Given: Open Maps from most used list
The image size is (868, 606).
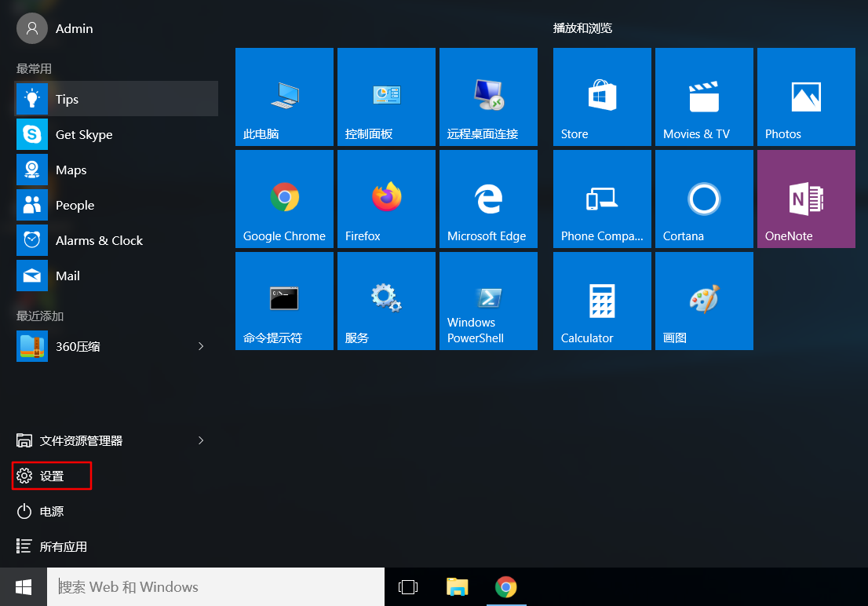Looking at the screenshot, I should point(116,170).
